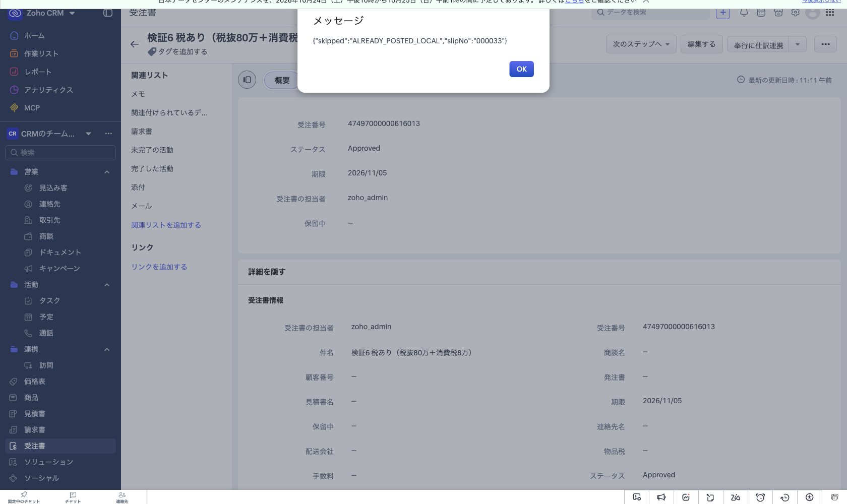Click the データを検索 search box
The image size is (847, 504).
point(650,13)
